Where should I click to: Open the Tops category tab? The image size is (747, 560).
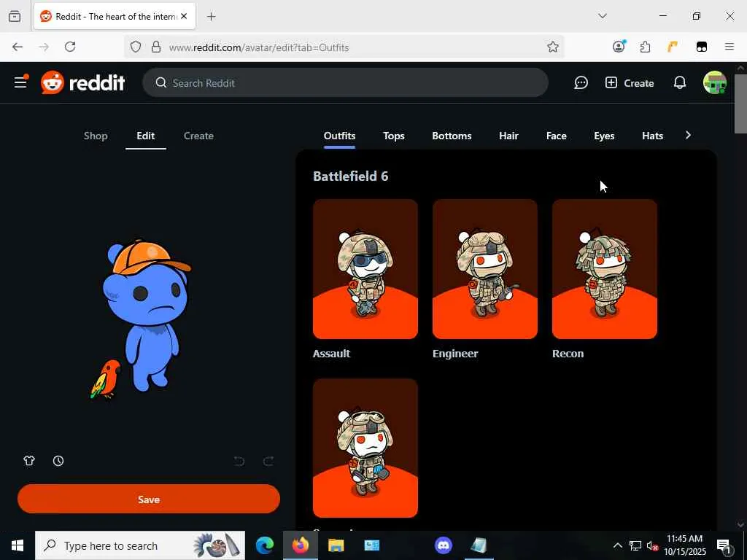[393, 136]
